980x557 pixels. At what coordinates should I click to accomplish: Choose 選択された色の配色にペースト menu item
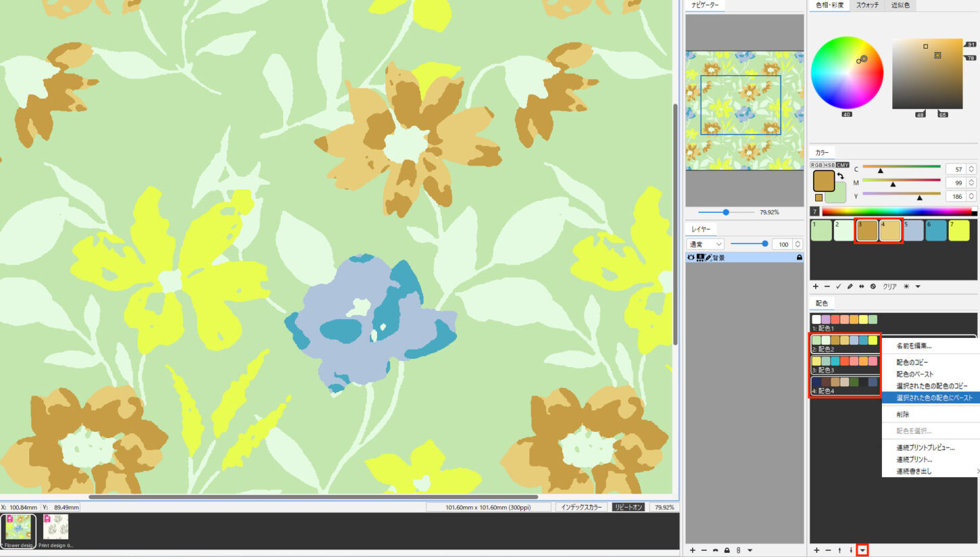(x=934, y=398)
